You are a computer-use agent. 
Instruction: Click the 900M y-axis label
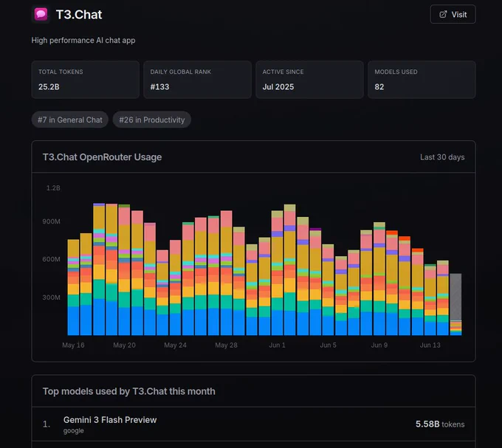(x=51, y=221)
